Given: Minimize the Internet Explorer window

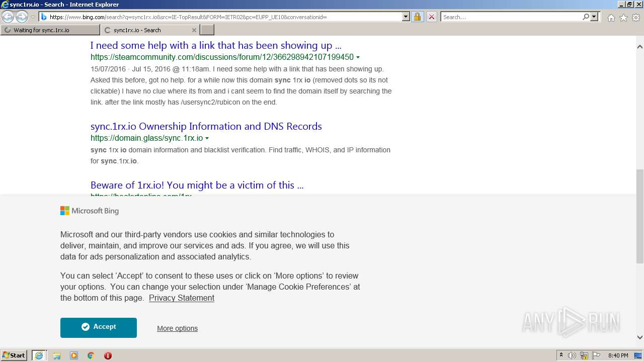Looking at the screenshot, I should (x=621, y=5).
